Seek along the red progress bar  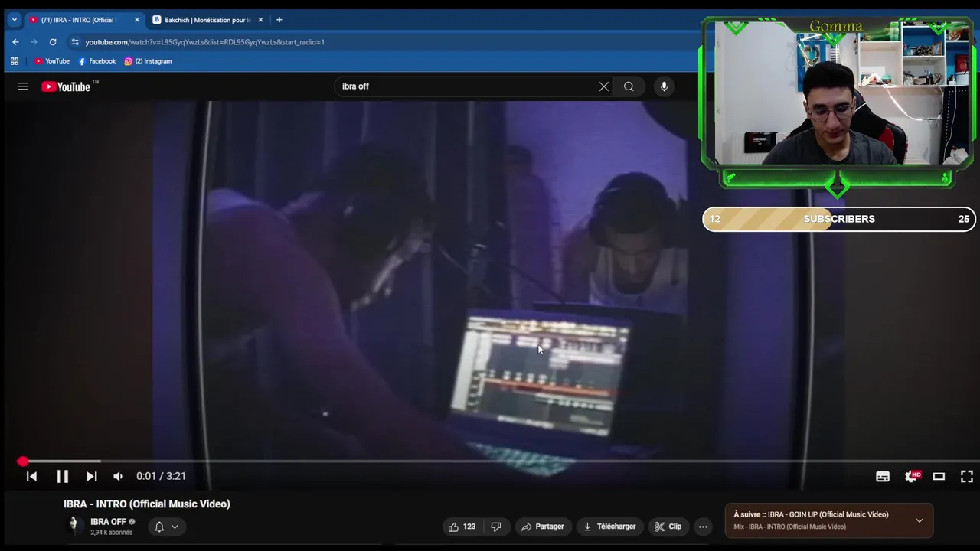(490, 461)
